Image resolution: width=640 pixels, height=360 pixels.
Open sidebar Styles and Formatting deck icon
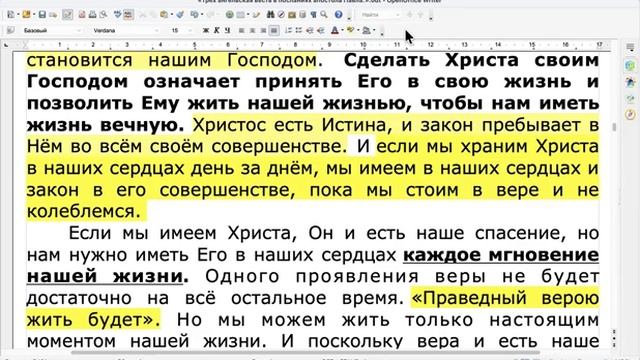click(631, 82)
